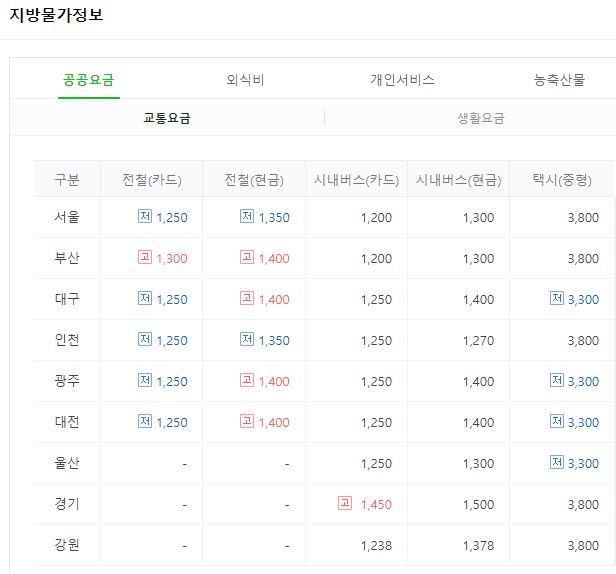Select the 부산 row label

(x=67, y=258)
